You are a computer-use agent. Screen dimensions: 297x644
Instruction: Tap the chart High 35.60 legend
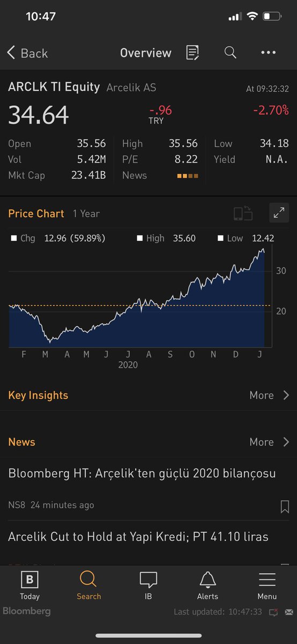coord(166,238)
